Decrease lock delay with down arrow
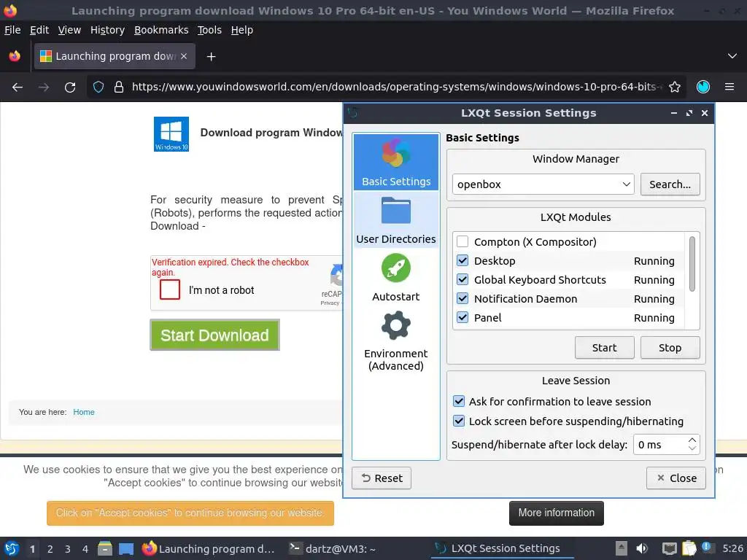Image resolution: width=747 pixels, height=560 pixels. (692, 448)
